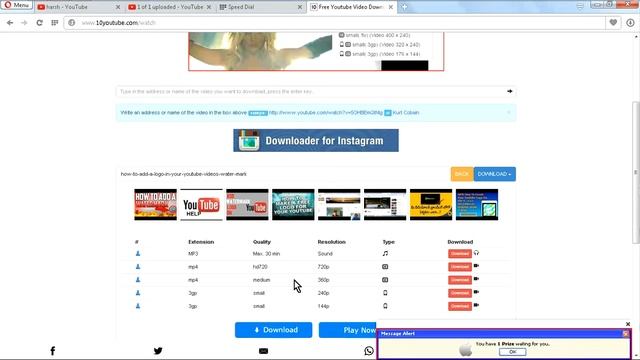Image resolution: width=640 pixels, height=360 pixels.
Task: Dismiss the ad with black X
Action: [628, 324]
